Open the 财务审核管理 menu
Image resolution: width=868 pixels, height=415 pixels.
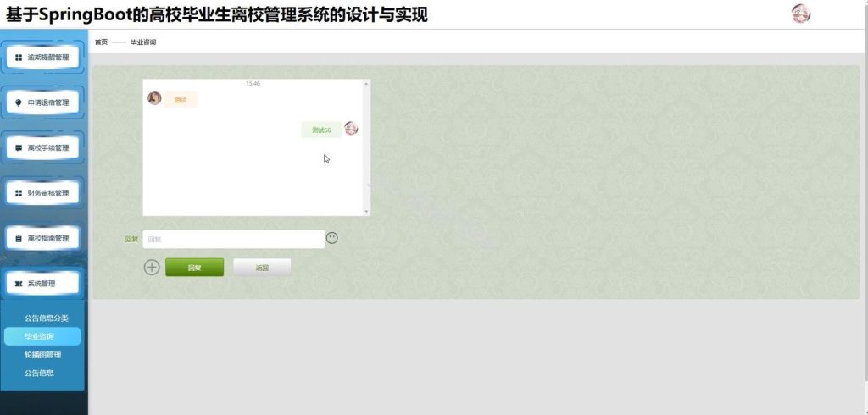point(42,193)
